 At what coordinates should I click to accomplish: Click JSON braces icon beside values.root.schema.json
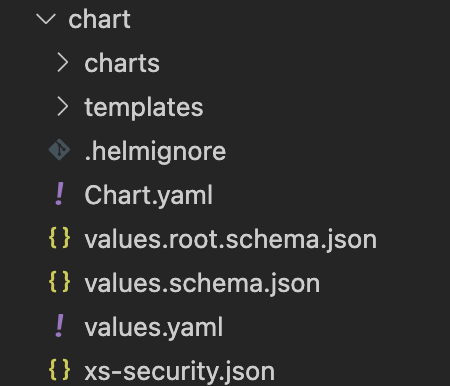59,238
